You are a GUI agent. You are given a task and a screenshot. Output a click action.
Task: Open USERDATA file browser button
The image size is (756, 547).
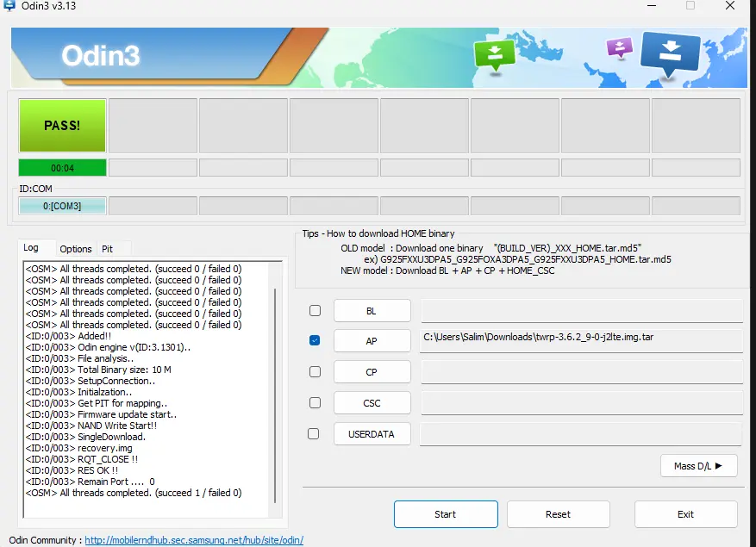tap(372, 434)
